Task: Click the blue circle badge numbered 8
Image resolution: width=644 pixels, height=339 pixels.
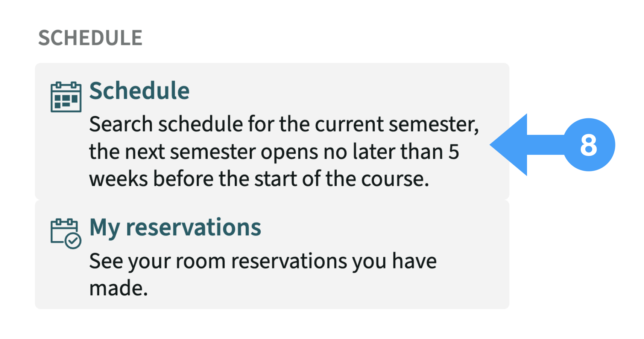Action: pyautogui.click(x=589, y=145)
